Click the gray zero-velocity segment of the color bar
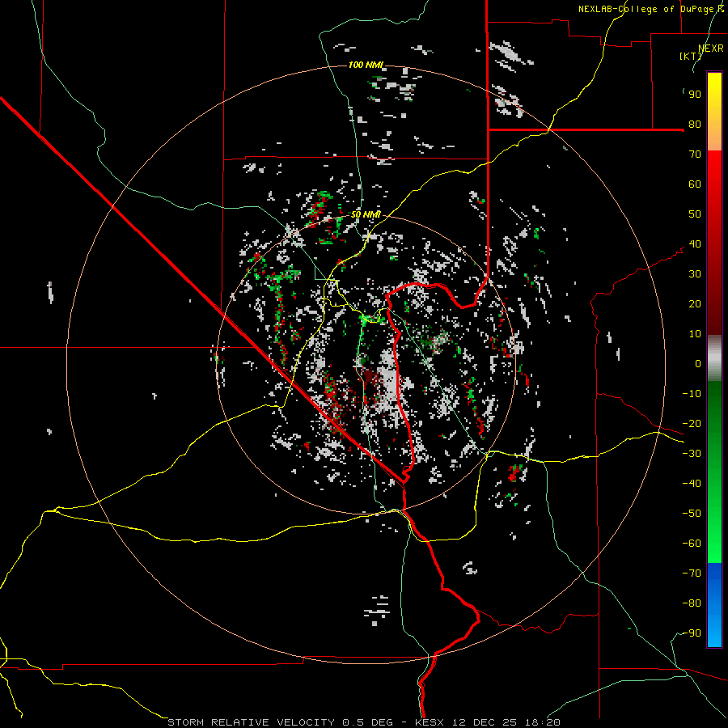The width and height of the screenshot is (728, 728). 714,358
